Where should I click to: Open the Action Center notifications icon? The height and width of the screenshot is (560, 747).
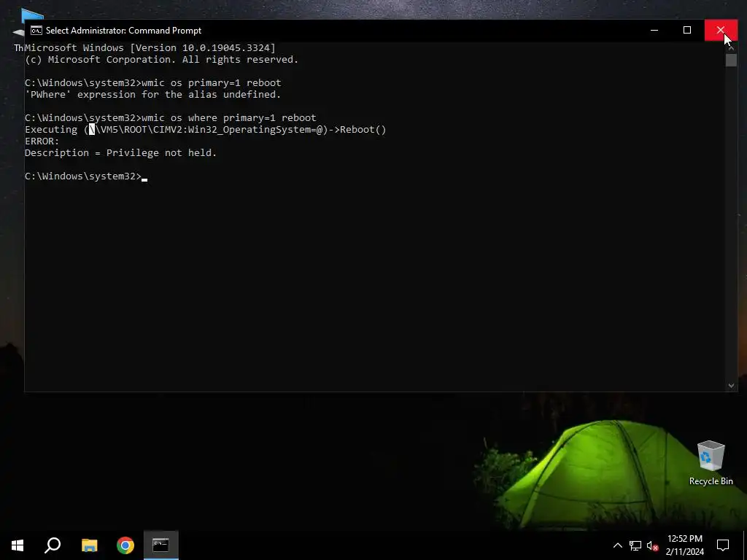coord(723,545)
